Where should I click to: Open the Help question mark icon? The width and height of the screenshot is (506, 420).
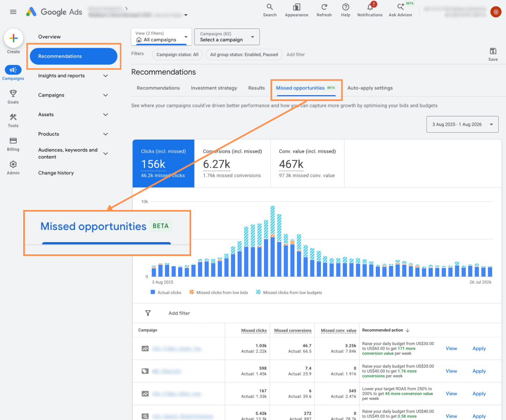[346, 7]
